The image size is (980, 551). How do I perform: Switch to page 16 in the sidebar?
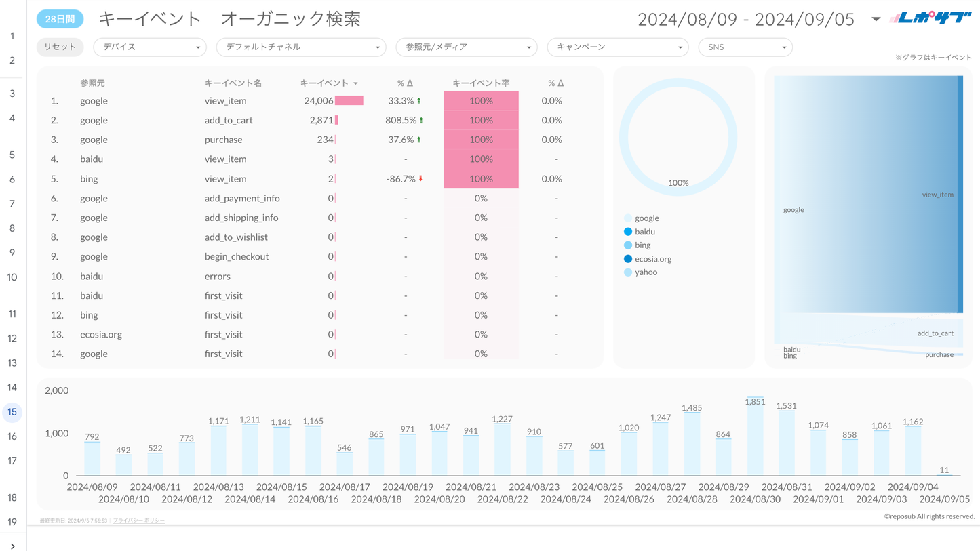[12, 436]
